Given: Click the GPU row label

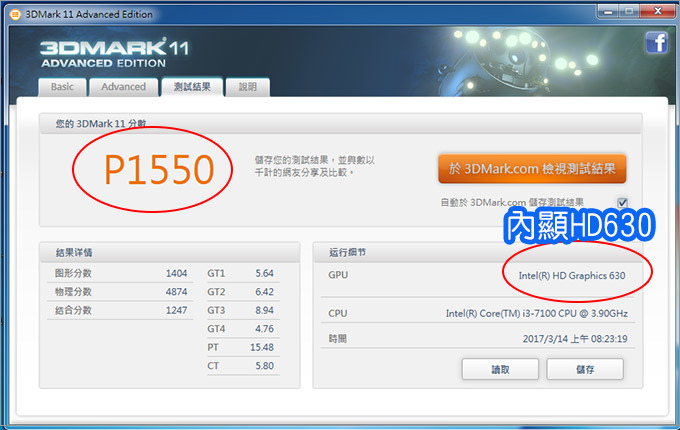Looking at the screenshot, I should tap(338, 275).
